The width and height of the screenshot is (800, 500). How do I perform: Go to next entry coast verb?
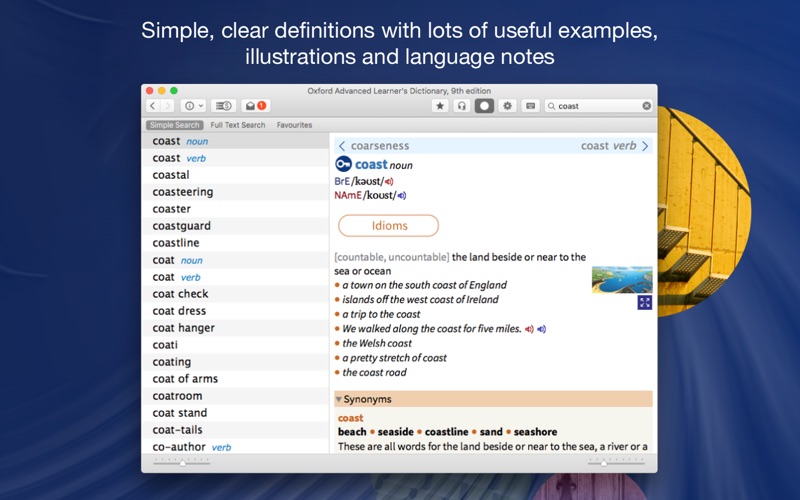coord(609,146)
